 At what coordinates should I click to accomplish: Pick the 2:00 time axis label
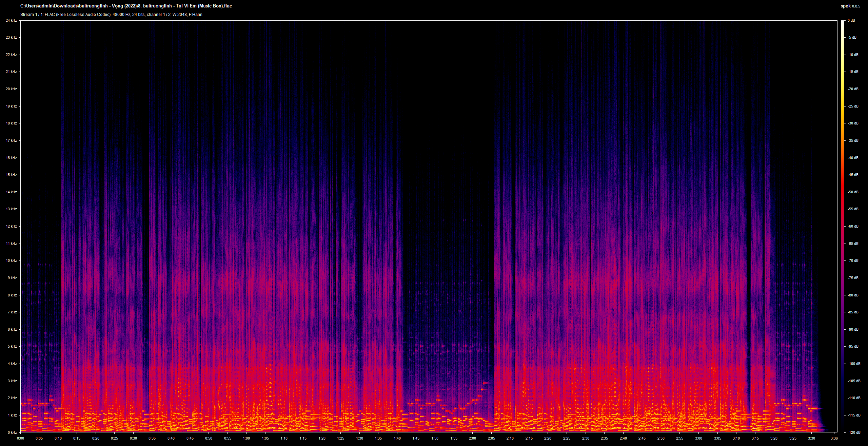point(472,438)
